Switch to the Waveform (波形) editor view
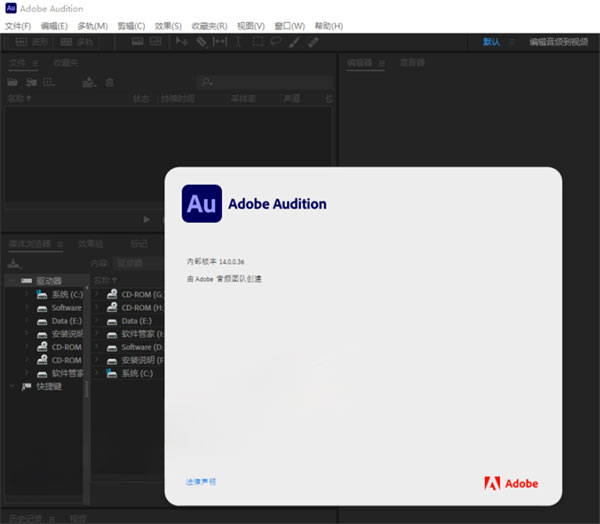Image resolution: width=600 pixels, height=524 pixels. click(x=32, y=42)
